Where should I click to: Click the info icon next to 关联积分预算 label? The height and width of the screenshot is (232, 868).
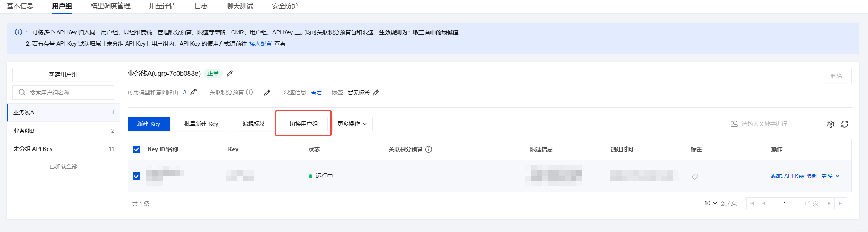(x=249, y=92)
